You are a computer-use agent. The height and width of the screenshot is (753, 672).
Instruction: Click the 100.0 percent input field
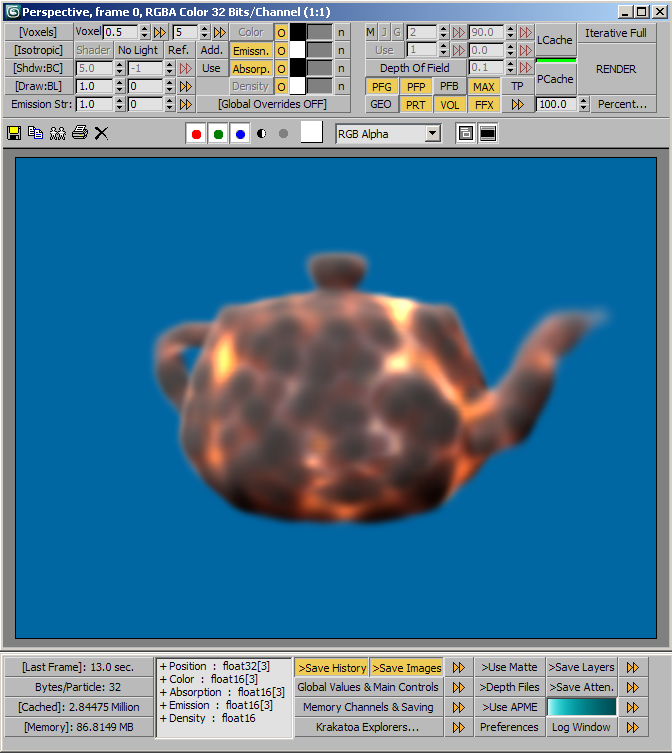click(557, 104)
